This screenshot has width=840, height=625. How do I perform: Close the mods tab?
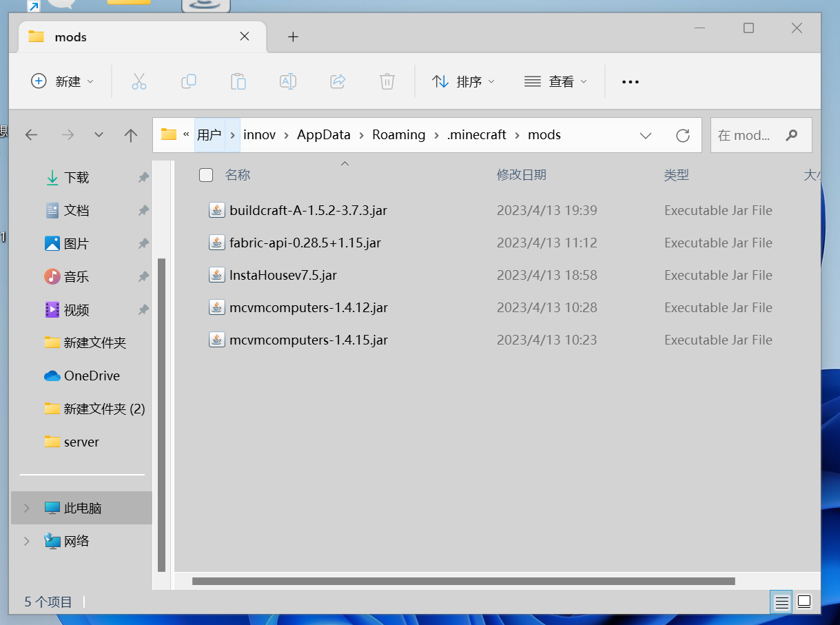pos(245,37)
